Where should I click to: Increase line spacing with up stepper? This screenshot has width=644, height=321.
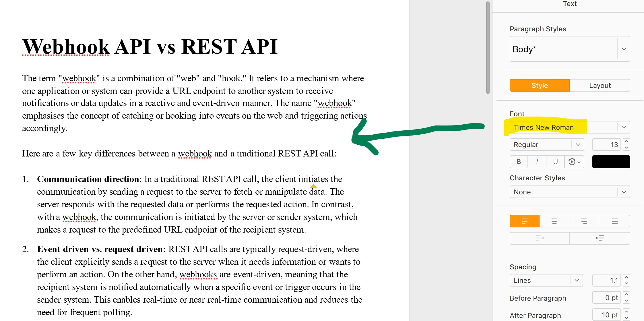[x=626, y=277]
